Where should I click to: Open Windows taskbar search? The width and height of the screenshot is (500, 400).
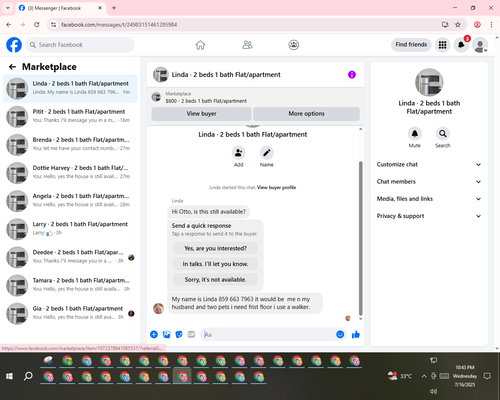coord(28,376)
